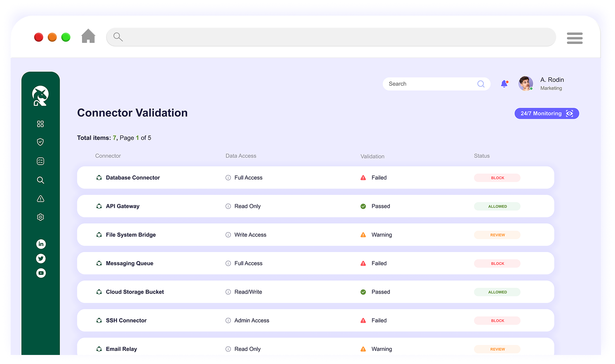Click the BLOCK status badge for Database Connector
Screen dimensions: 615x364
(x=497, y=178)
